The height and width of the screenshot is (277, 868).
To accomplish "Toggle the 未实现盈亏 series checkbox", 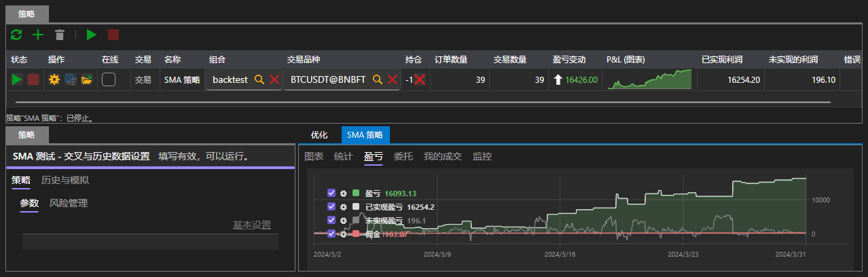I will pos(331,220).
